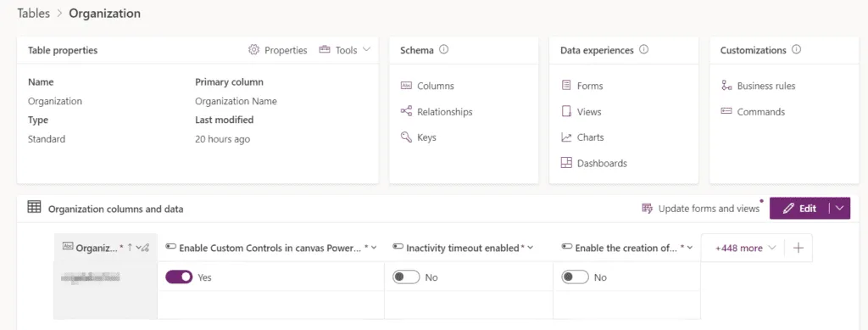Open the Relationships link
Screen dimensions: 868x330
click(444, 111)
